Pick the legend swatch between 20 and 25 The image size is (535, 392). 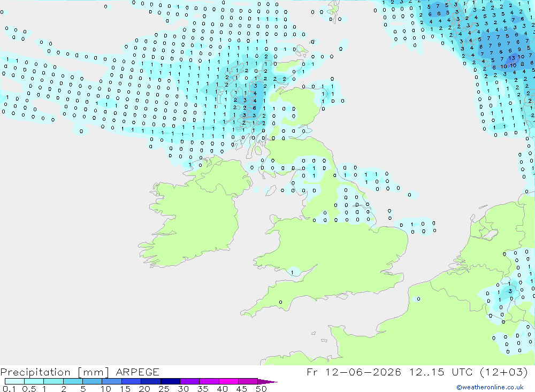pos(151,381)
